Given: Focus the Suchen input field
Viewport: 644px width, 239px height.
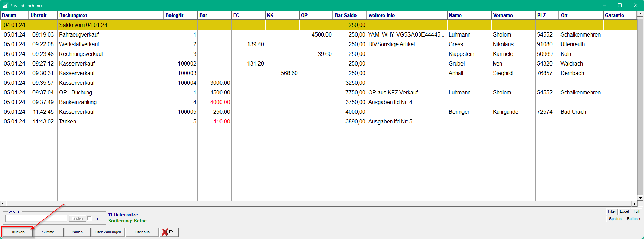Looking at the screenshot, I should tap(36, 218).
